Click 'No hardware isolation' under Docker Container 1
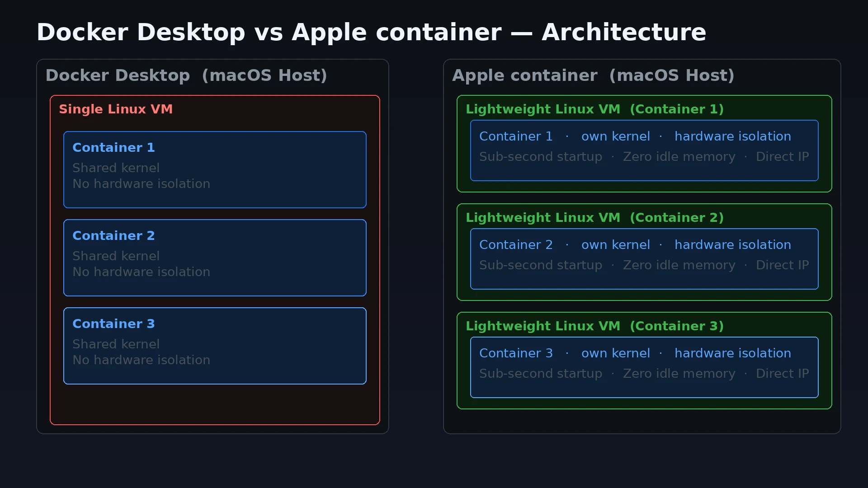868x488 pixels. point(141,184)
